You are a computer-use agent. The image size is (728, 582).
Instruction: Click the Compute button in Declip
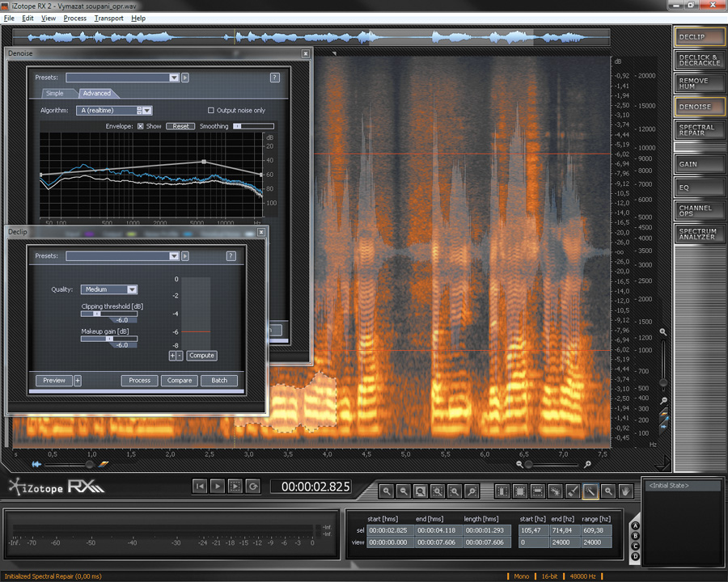pyautogui.click(x=201, y=356)
